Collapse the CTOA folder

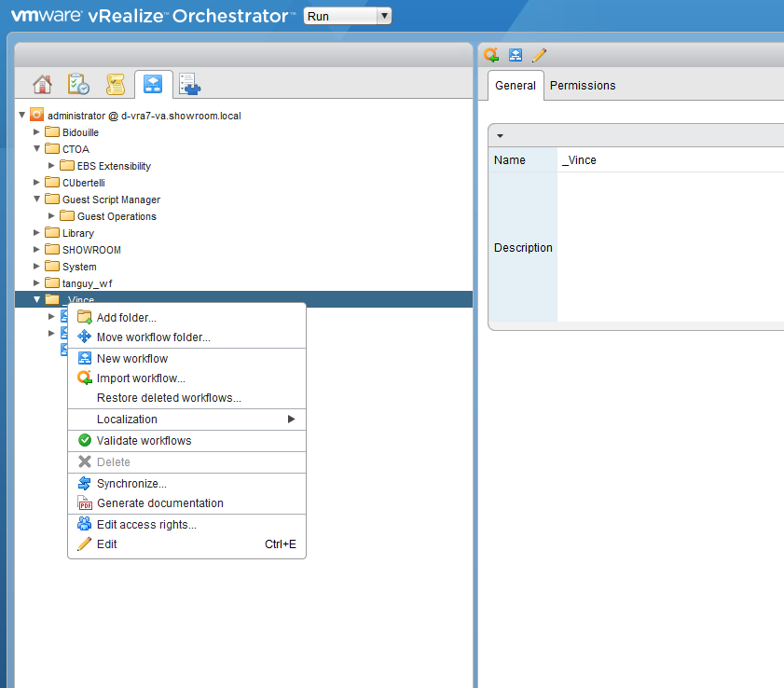click(36, 148)
